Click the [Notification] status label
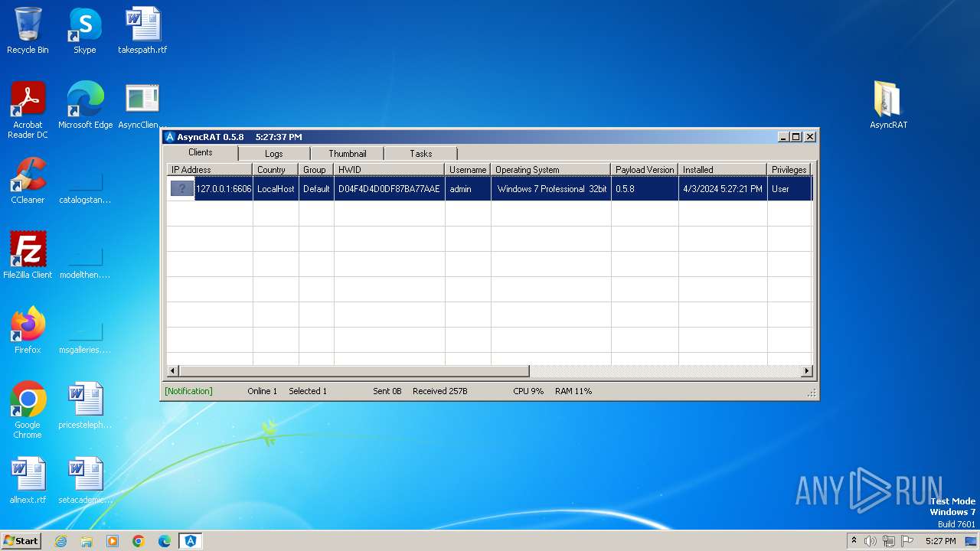The image size is (980, 551). (188, 391)
